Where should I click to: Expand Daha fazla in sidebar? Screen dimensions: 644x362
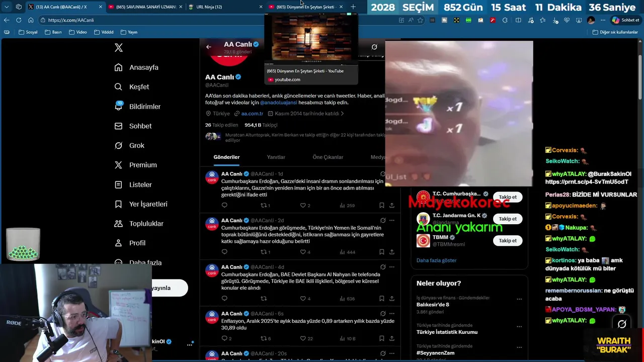click(138, 262)
